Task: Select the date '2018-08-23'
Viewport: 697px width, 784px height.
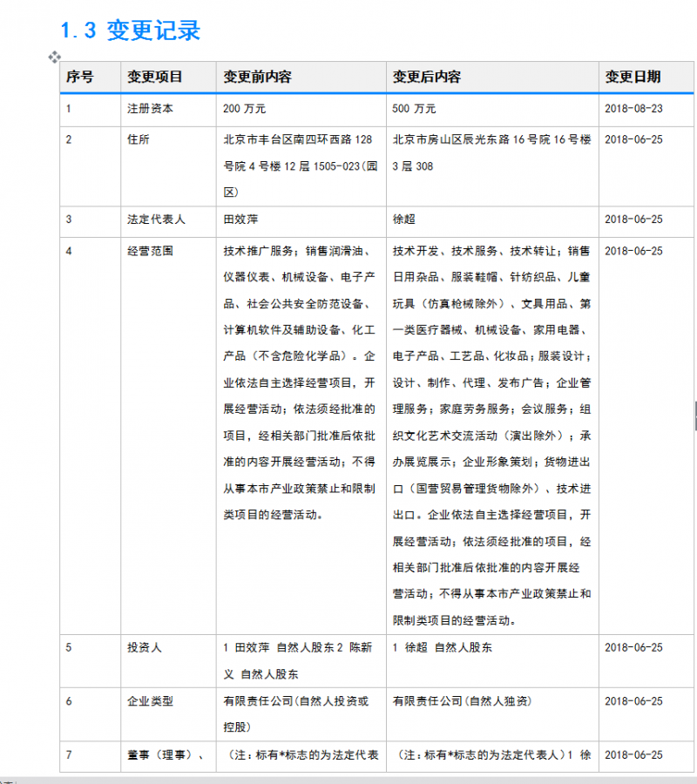Action: tap(633, 109)
